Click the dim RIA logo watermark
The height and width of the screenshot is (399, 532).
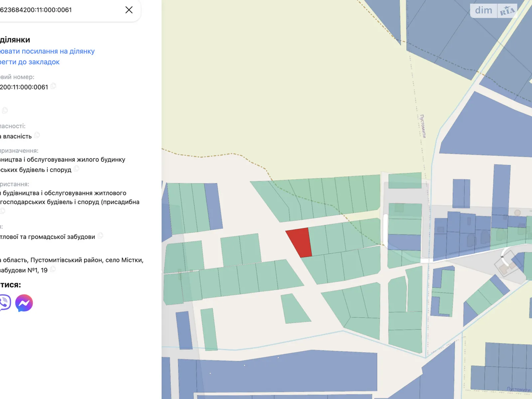[493, 11]
